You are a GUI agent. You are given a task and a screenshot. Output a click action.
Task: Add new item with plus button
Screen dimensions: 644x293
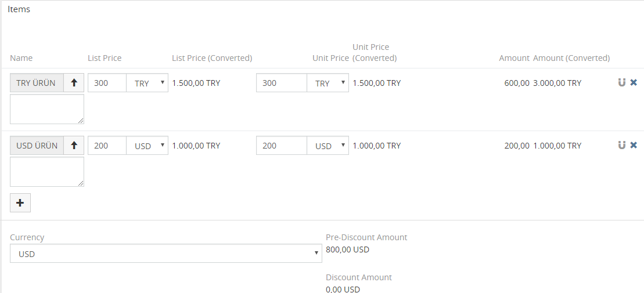(20, 203)
